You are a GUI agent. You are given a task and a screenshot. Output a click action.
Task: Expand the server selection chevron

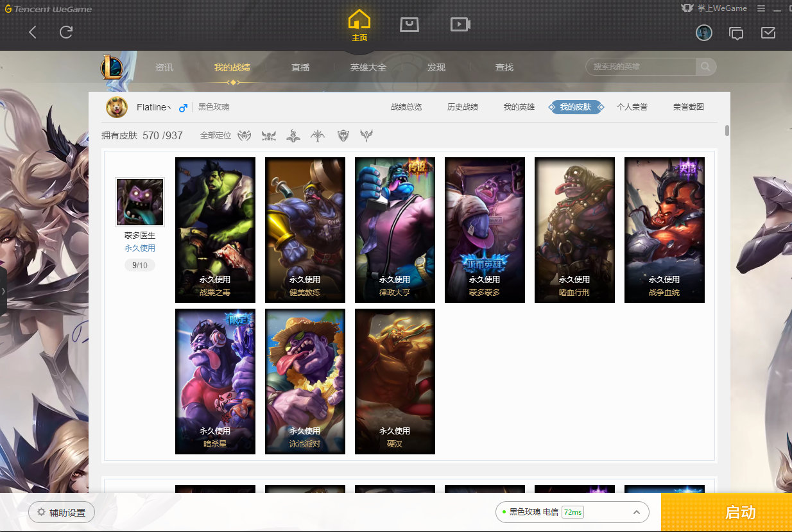click(636, 512)
